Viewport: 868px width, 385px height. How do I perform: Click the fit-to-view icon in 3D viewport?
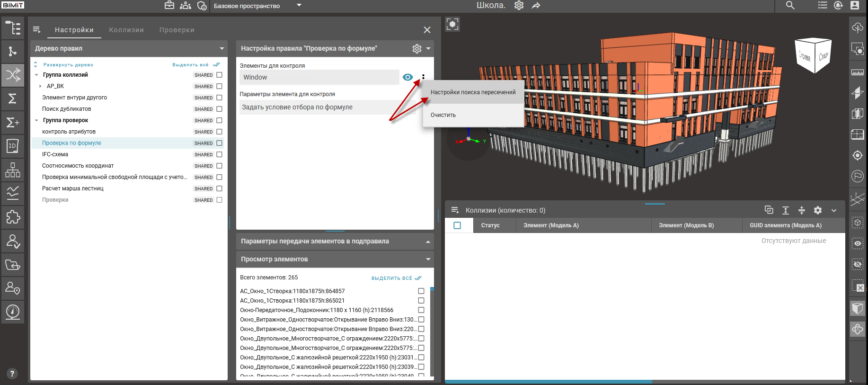(452, 24)
